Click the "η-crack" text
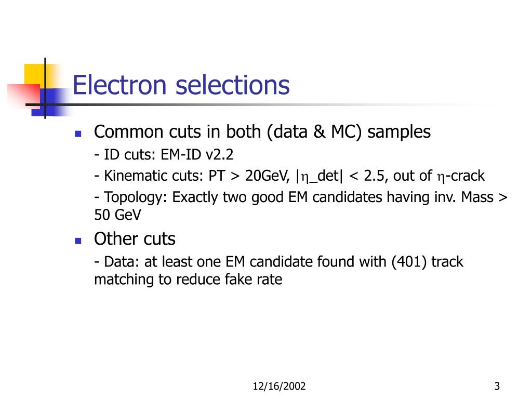 coord(461,176)
